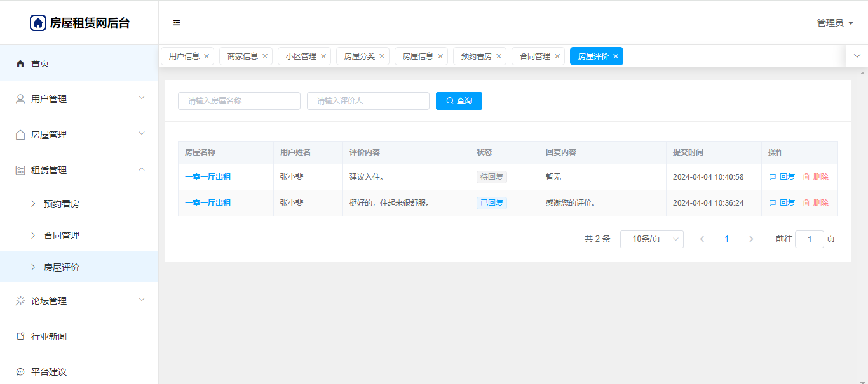Select 预约看房 in the sidebar
868x384 pixels.
[x=62, y=204]
